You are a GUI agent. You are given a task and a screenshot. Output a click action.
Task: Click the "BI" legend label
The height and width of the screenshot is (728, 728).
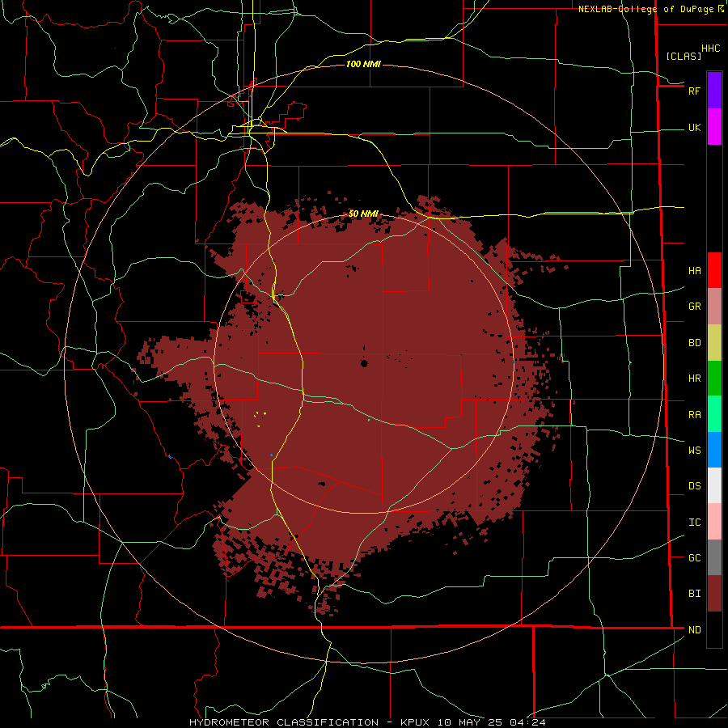(694, 594)
